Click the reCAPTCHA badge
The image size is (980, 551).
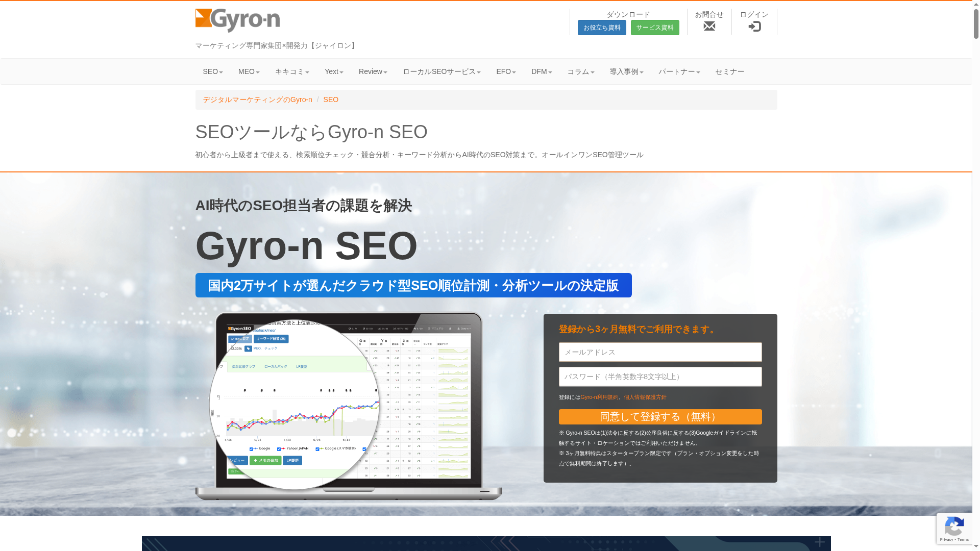[x=954, y=529]
